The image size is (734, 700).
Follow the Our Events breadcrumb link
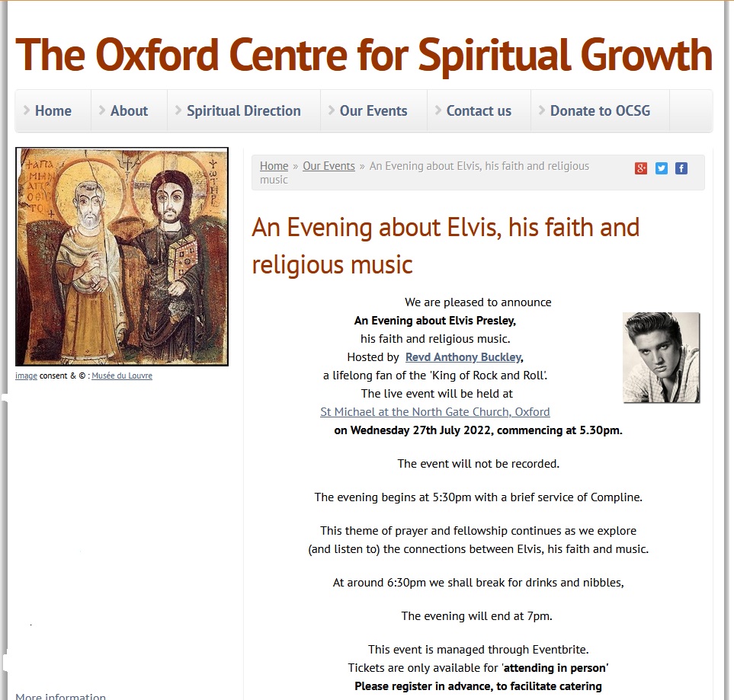[x=329, y=166]
